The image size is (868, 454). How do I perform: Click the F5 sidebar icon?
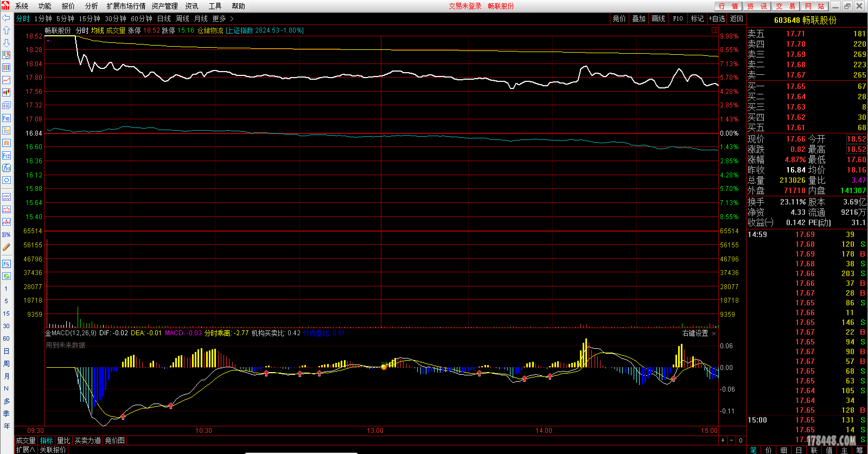click(7, 264)
